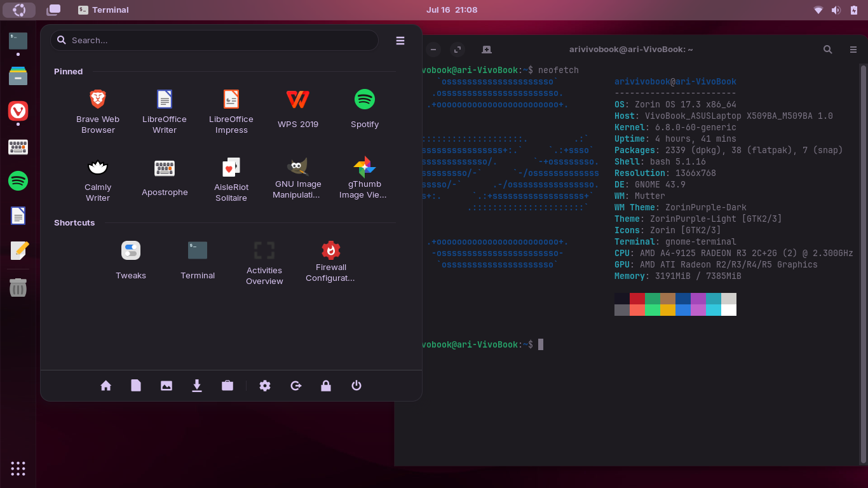
Task: Open the terminal window's hamburger menu
Action: click(x=853, y=49)
